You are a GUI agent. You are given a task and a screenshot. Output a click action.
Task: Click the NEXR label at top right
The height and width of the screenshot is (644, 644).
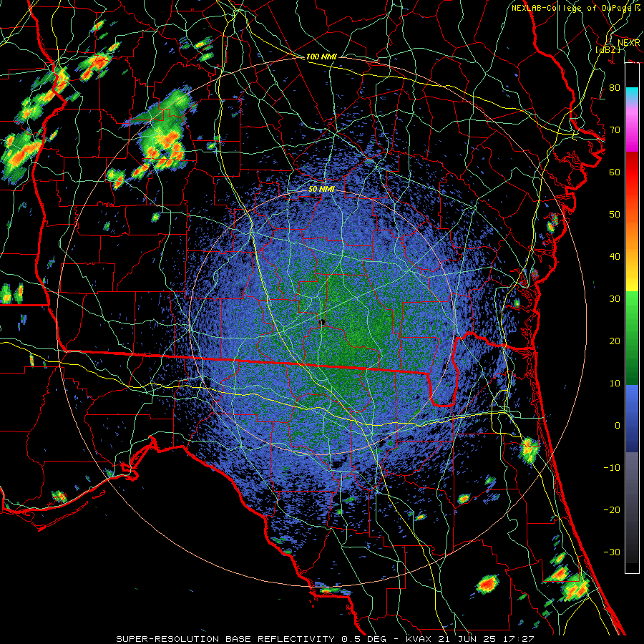coord(628,43)
